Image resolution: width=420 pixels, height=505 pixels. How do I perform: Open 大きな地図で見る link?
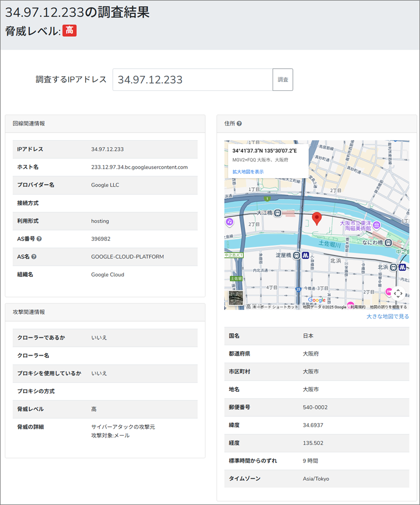tap(387, 316)
